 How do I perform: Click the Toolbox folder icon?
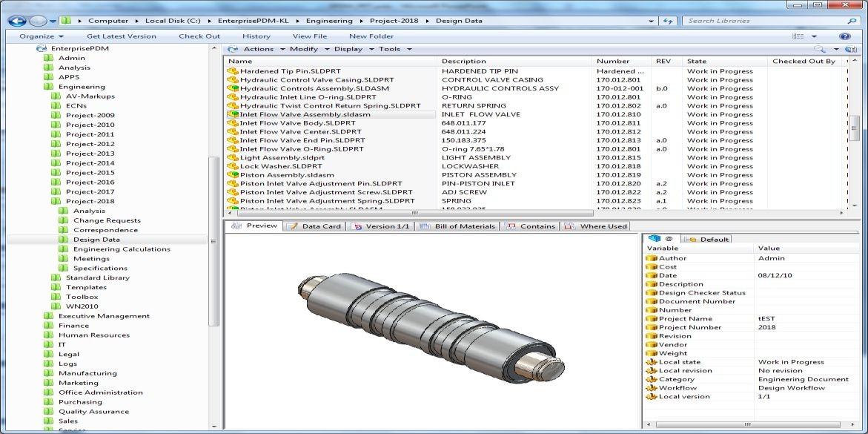[x=56, y=297]
